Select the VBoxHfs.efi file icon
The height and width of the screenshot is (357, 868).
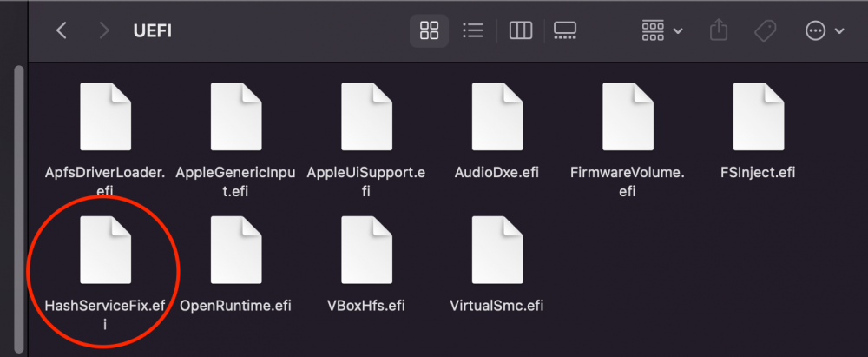click(366, 250)
